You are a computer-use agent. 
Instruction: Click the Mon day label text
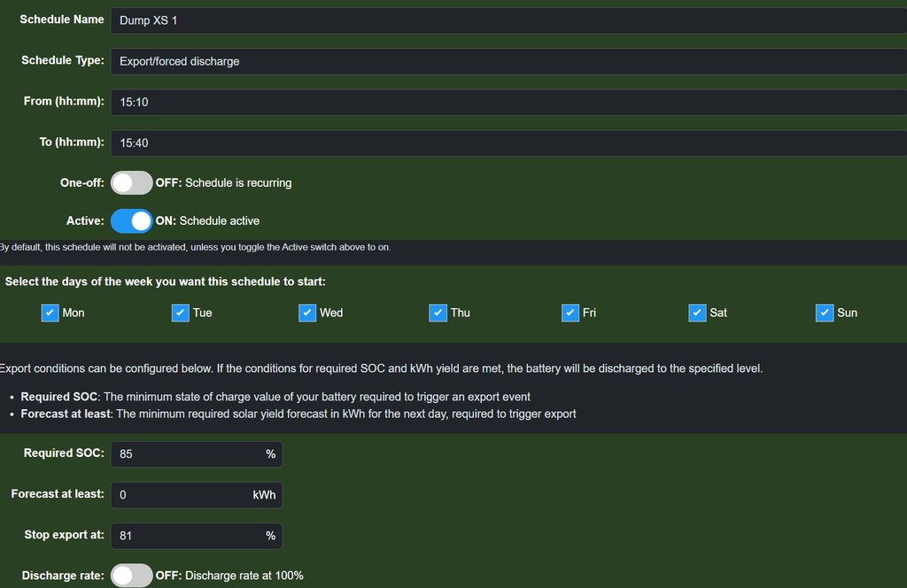point(74,313)
